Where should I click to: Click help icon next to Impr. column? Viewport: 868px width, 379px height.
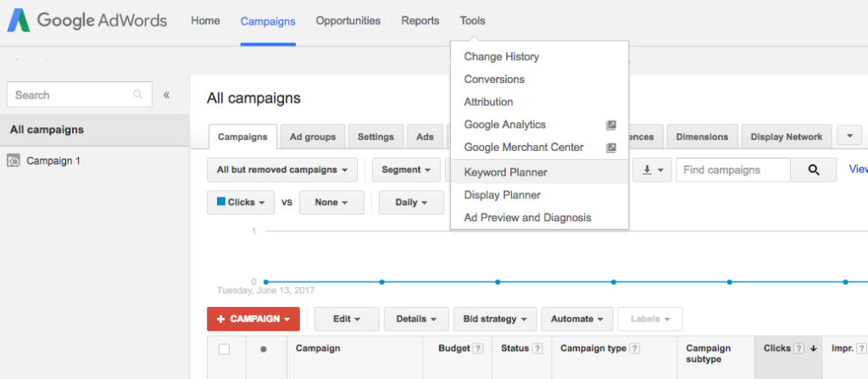coord(861,348)
